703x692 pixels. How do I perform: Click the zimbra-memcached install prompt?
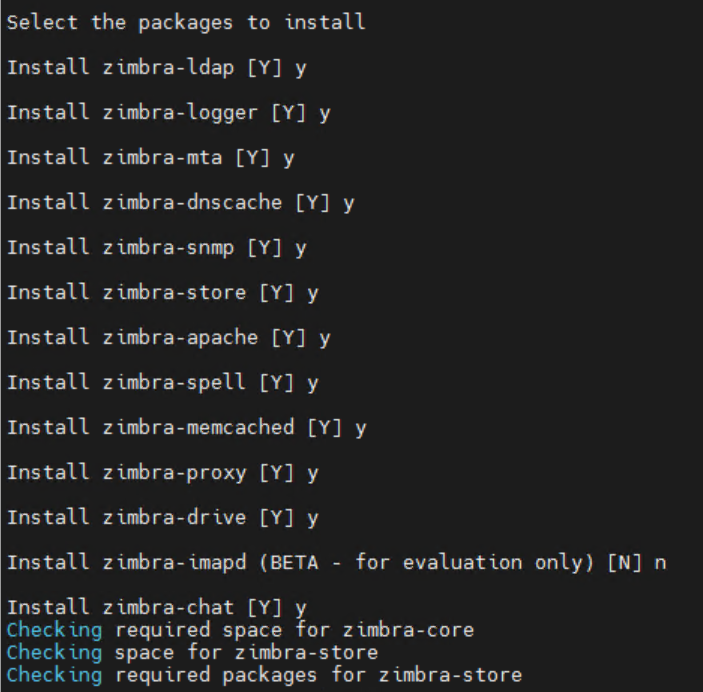(x=186, y=428)
